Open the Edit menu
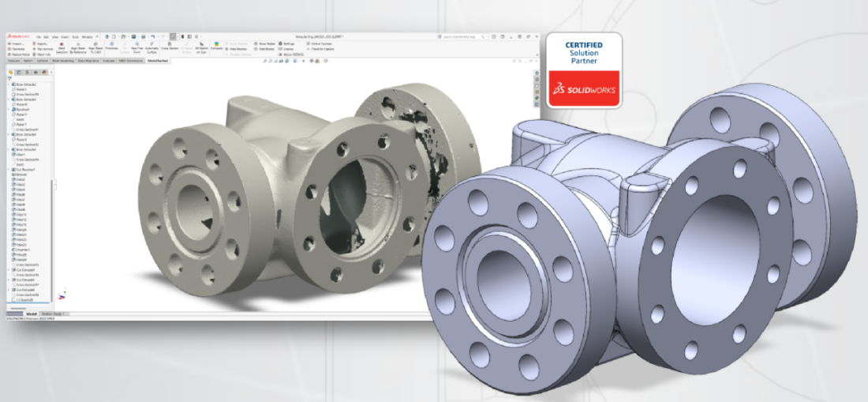This screenshot has width=868, height=402. pyautogui.click(x=46, y=37)
